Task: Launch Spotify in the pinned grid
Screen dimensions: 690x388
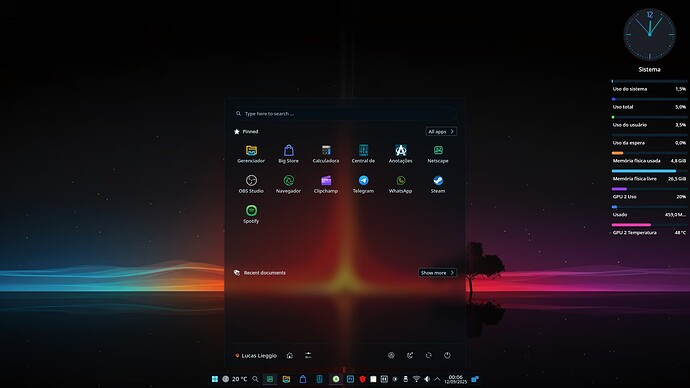Action: (x=251, y=214)
